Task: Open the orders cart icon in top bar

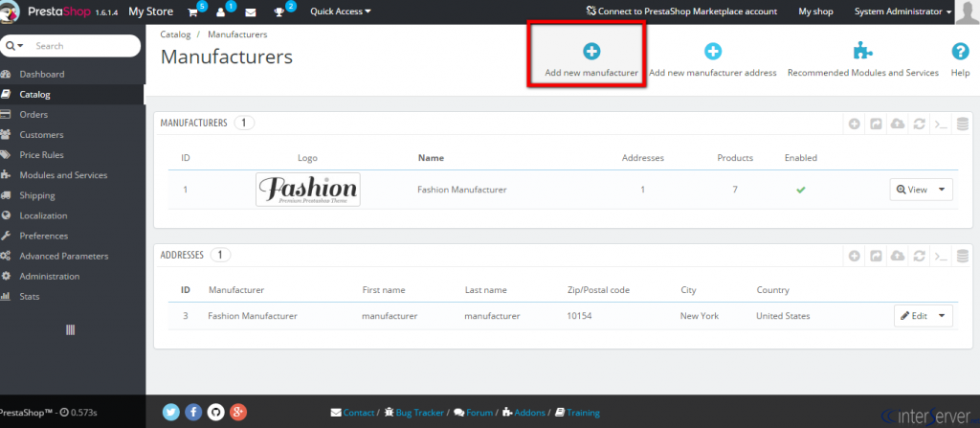Action: coord(193,11)
